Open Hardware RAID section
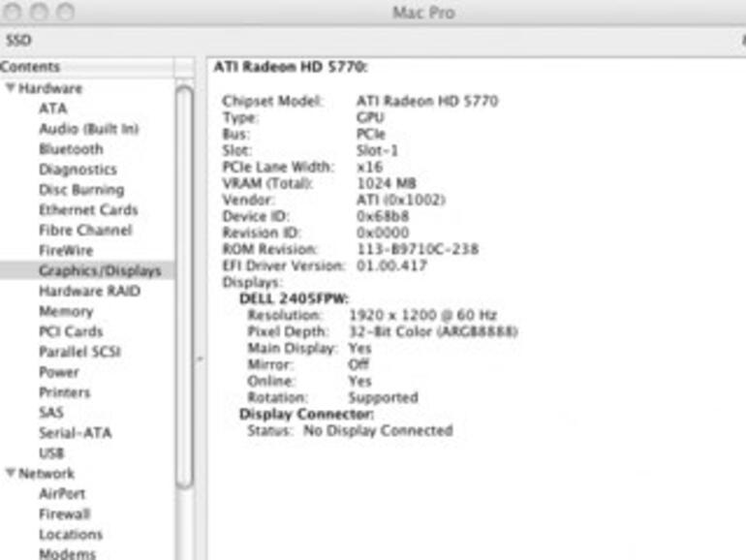The height and width of the screenshot is (560, 746). [89, 291]
